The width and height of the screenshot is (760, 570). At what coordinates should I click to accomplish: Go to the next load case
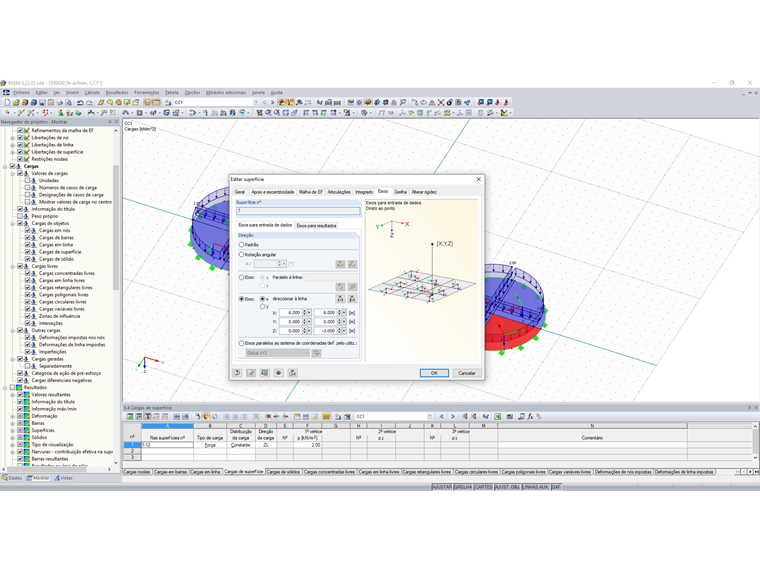272,102
